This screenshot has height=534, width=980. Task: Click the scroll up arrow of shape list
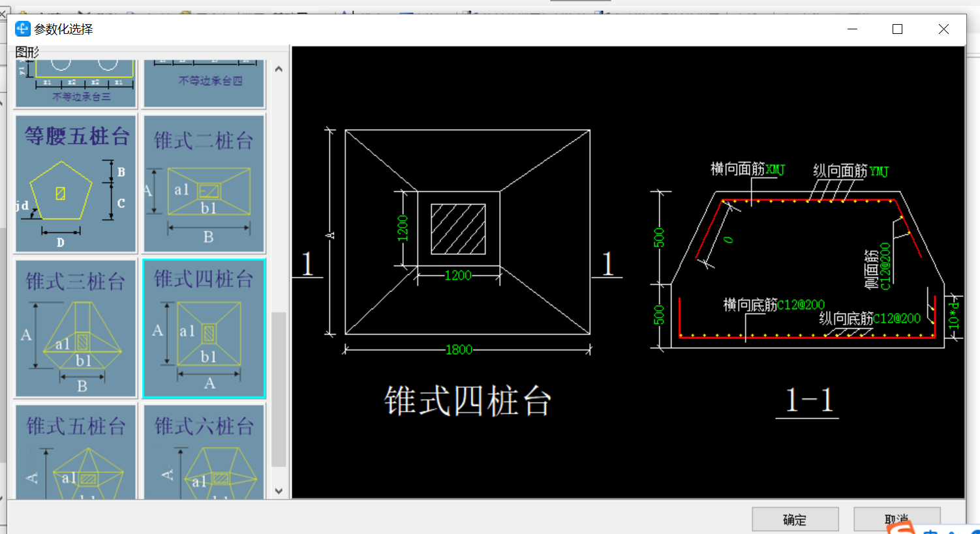[279, 68]
